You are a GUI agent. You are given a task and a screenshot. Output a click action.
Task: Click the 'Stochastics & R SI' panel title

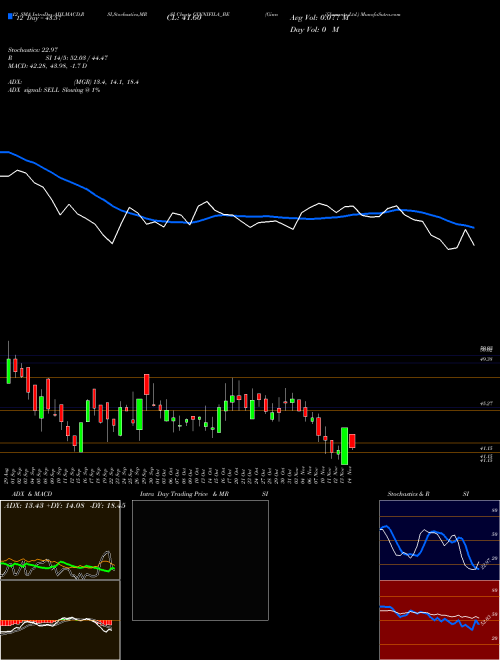(x=428, y=494)
